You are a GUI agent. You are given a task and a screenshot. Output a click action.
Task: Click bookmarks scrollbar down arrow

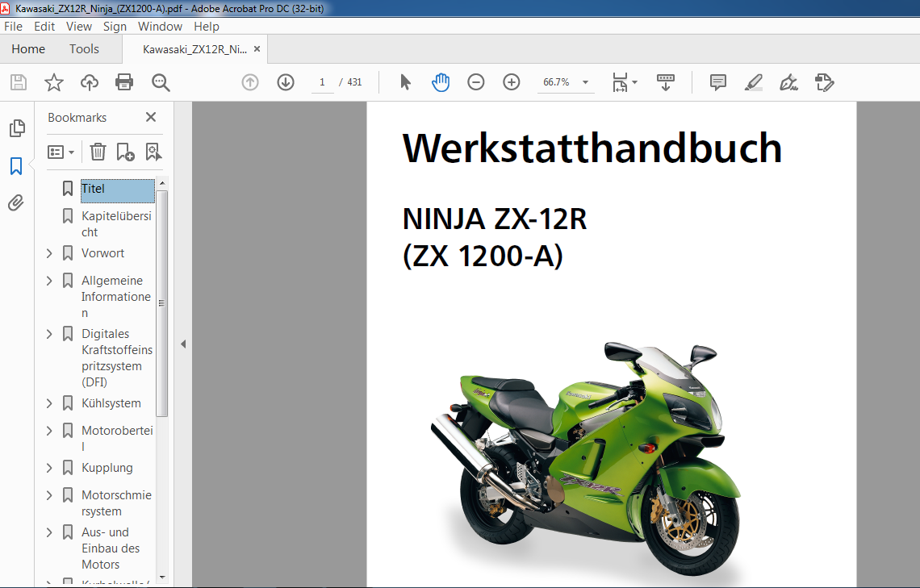click(x=162, y=578)
